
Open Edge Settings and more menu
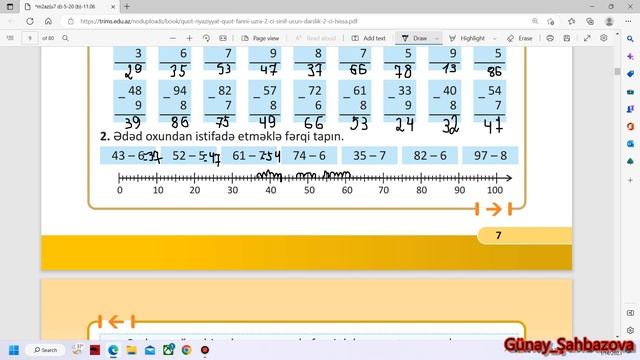pyautogui.click(x=628, y=21)
